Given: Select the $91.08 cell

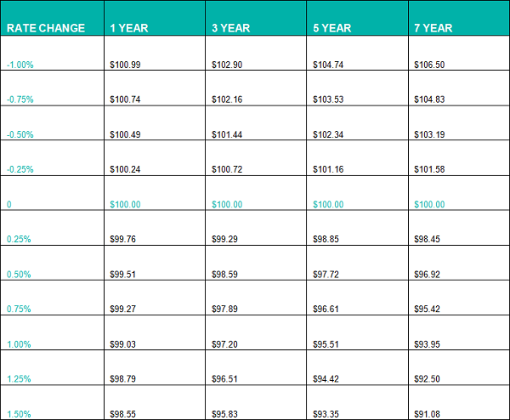Looking at the screenshot, I should click(x=428, y=413).
